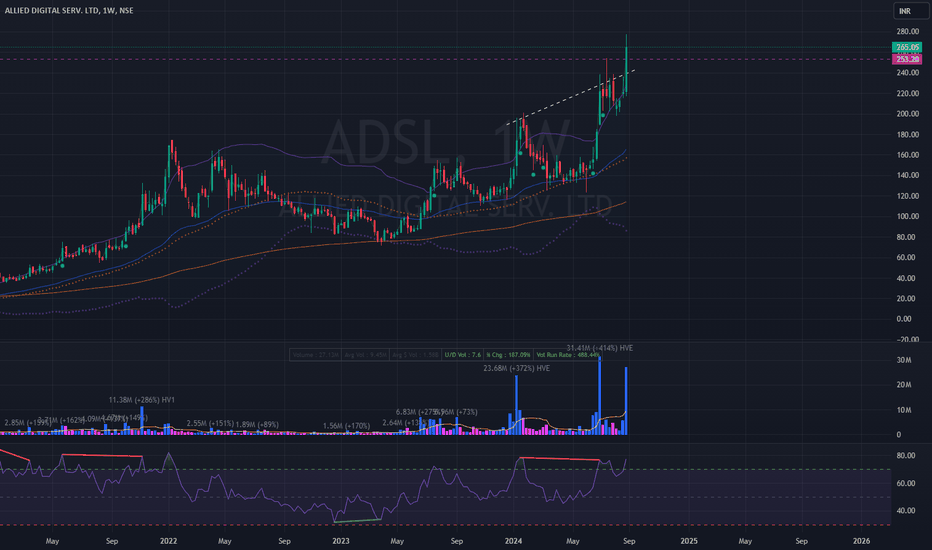Viewport: 932px width, 550px height.
Task: Click the Avg Vol : 9.45M stat cell
Action: click(x=366, y=355)
